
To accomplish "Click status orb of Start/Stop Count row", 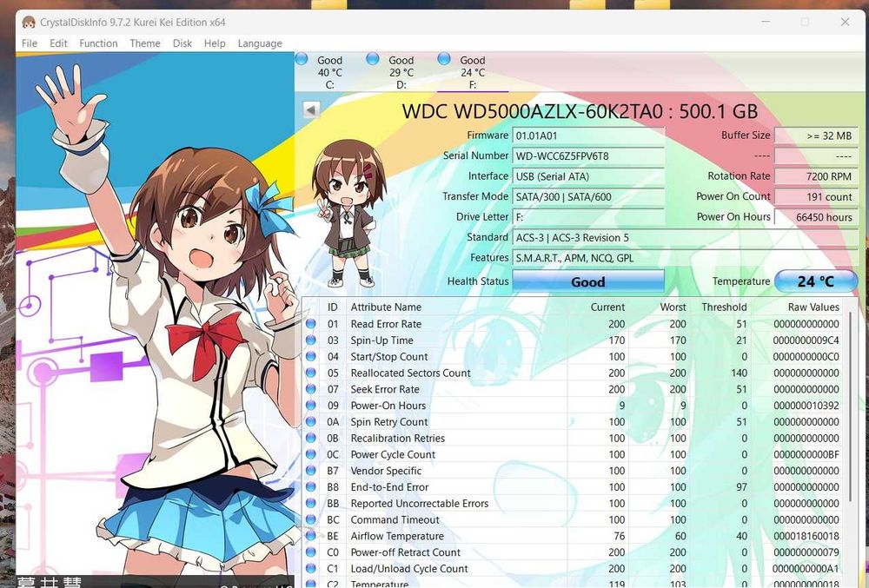I will pos(310,357).
